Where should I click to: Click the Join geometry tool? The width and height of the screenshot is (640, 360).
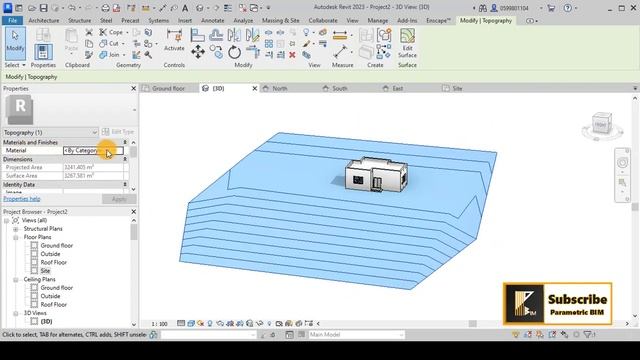(x=110, y=55)
